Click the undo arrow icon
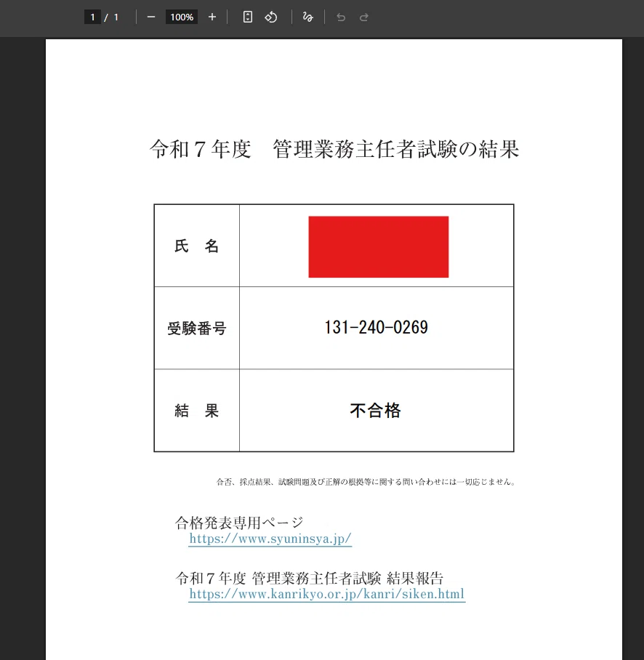Image resolution: width=644 pixels, height=660 pixels. pyautogui.click(x=341, y=17)
